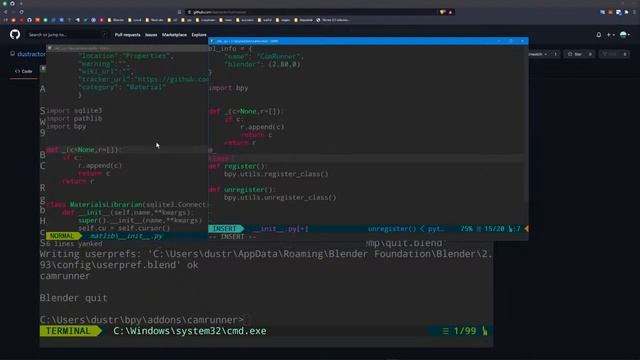The image size is (640, 360).
Task: Click the star count next to Star
Action: 590,54
